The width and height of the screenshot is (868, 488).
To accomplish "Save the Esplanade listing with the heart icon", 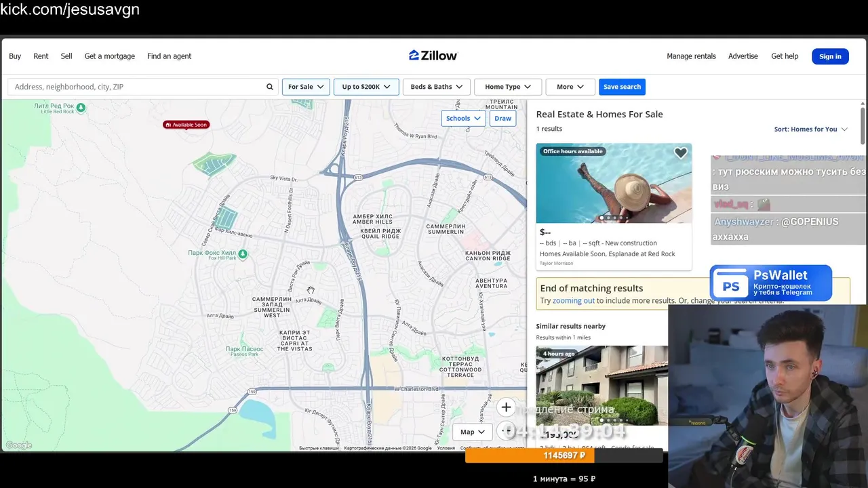I will (680, 153).
